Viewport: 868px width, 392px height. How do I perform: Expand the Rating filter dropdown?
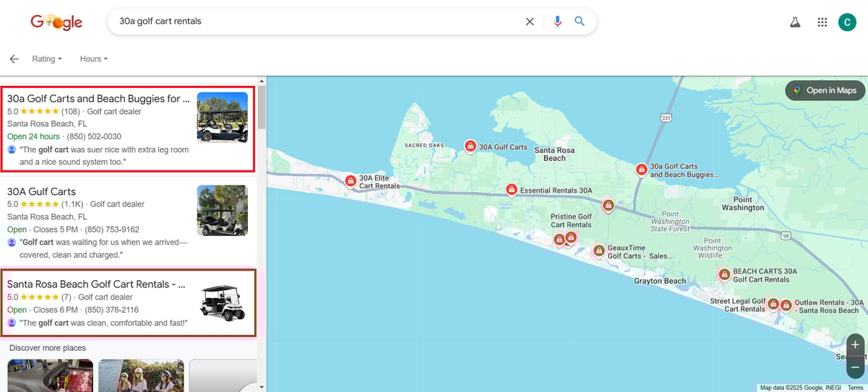pos(47,59)
